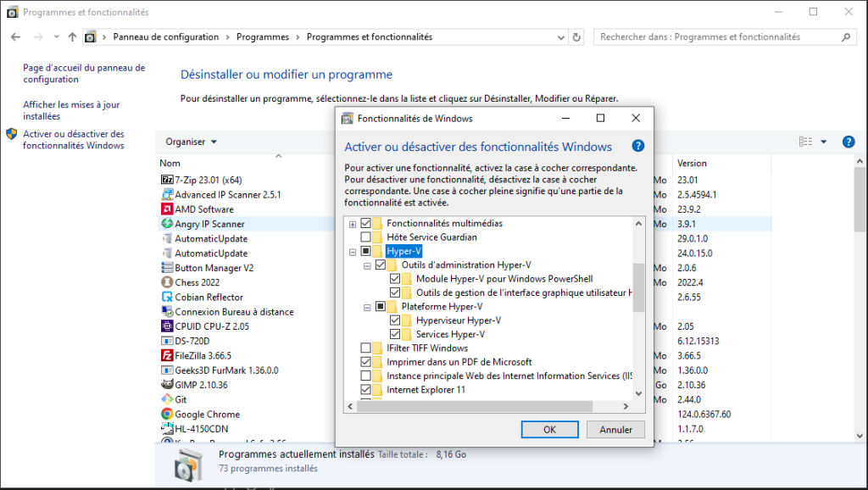Screen dimensions: 868x490
Task: Go back to previous page
Action: (x=15, y=37)
